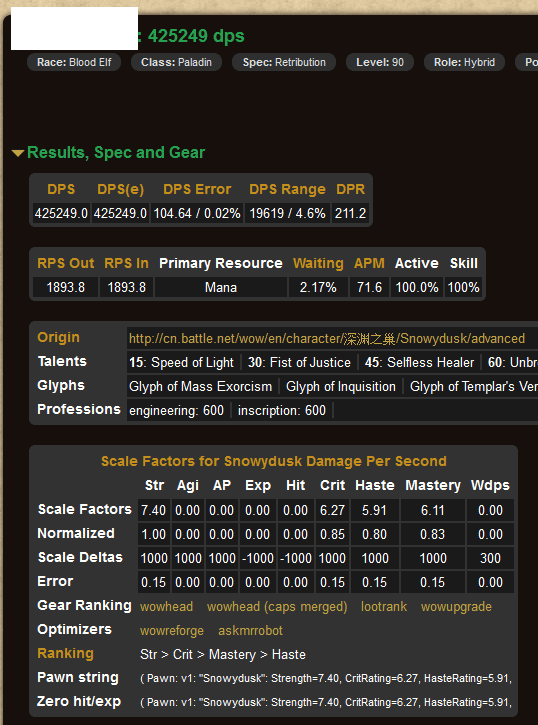Screen dimensions: 538x725
Task: Open the lootrank gear ranking link
Action: 384,607
